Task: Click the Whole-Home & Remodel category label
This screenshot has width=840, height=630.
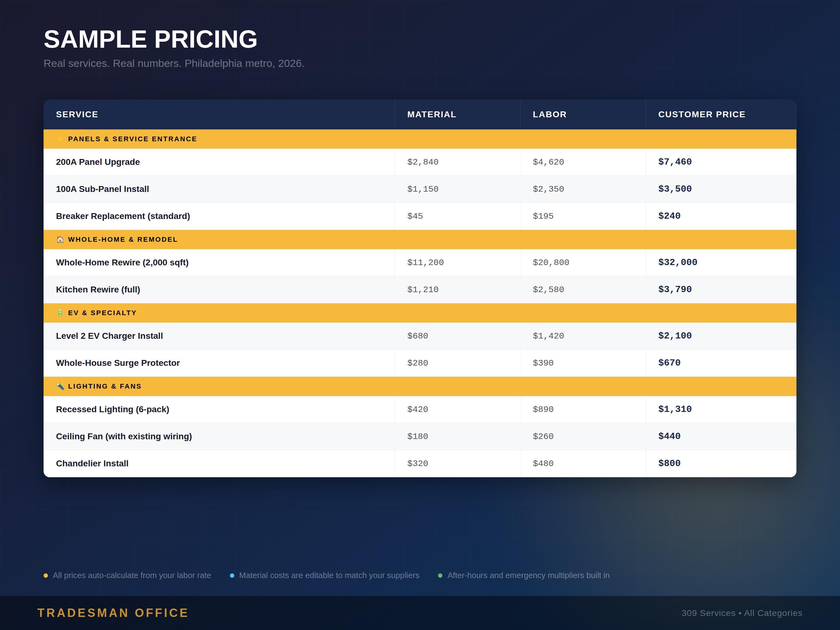Action: (123, 240)
